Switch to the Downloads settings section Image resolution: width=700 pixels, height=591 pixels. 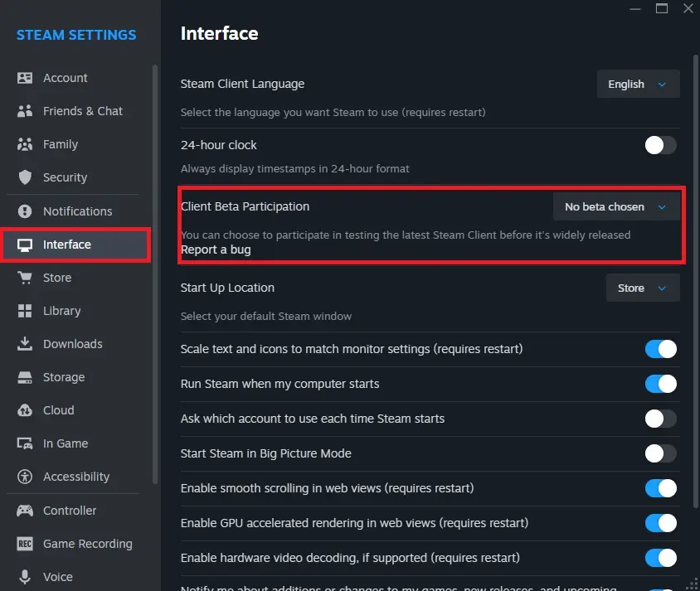tap(72, 344)
